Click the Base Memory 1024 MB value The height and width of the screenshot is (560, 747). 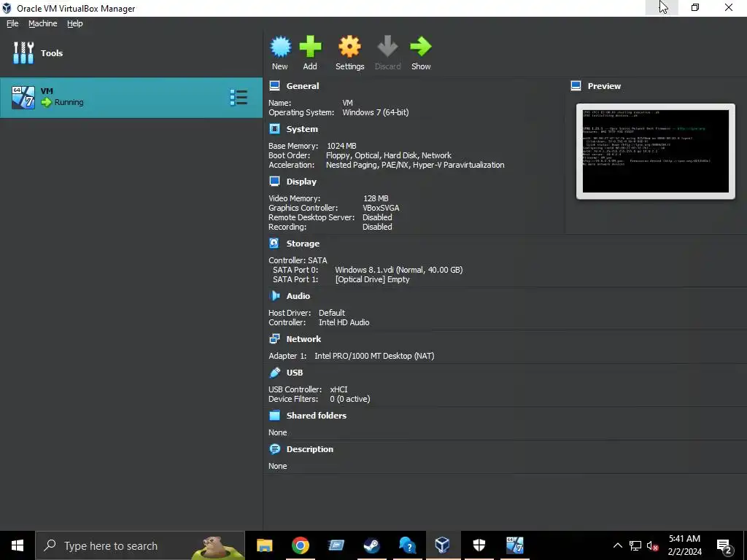pyautogui.click(x=341, y=146)
